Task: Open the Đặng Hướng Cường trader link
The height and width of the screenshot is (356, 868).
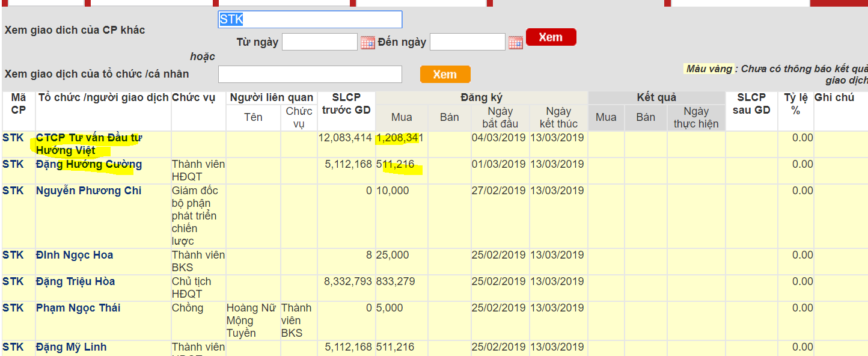Action: pos(89,164)
